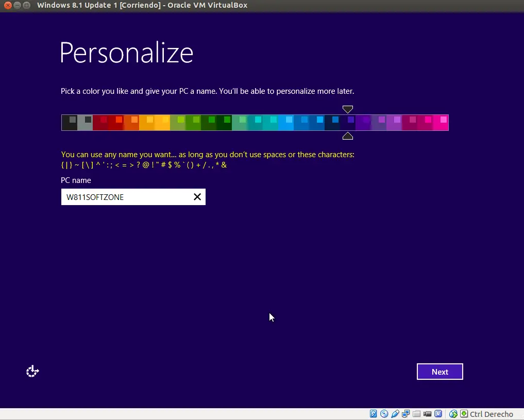The image size is (524, 420).
Task: Click the "Personalize" heading
Action: point(127,53)
